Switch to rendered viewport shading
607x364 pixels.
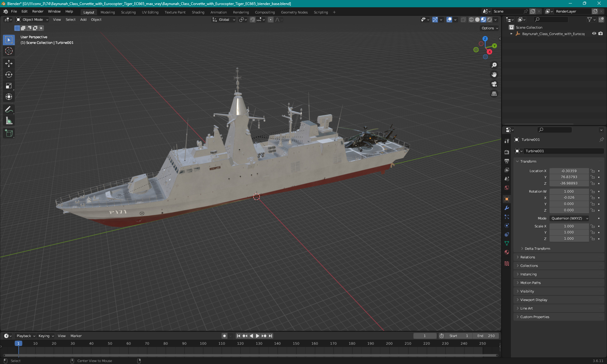(x=489, y=20)
